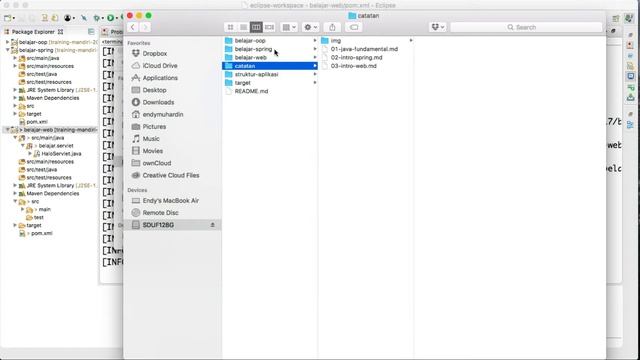Collapse all in Package Explorer toolbar
Screen dimensions: 640x360
coord(91,32)
